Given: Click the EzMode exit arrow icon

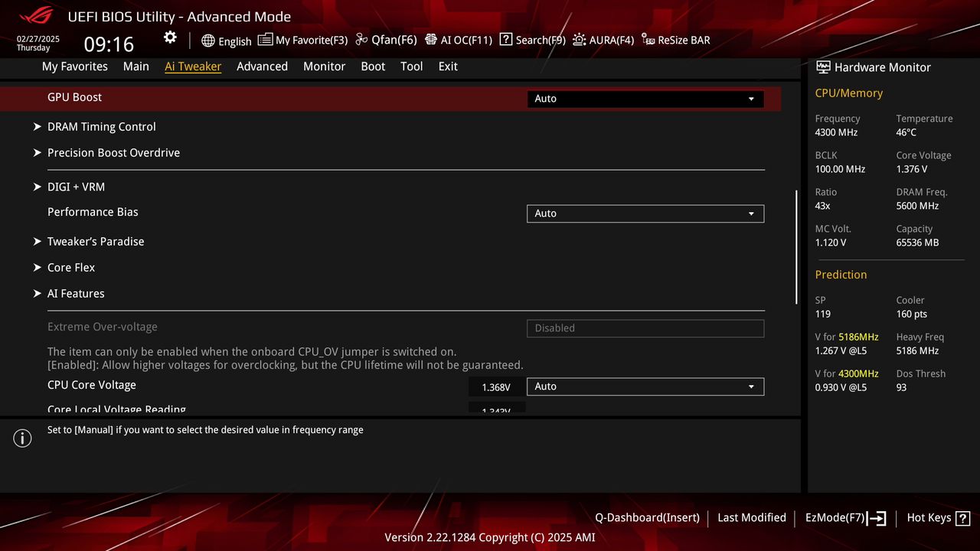Looking at the screenshot, I should 877,518.
